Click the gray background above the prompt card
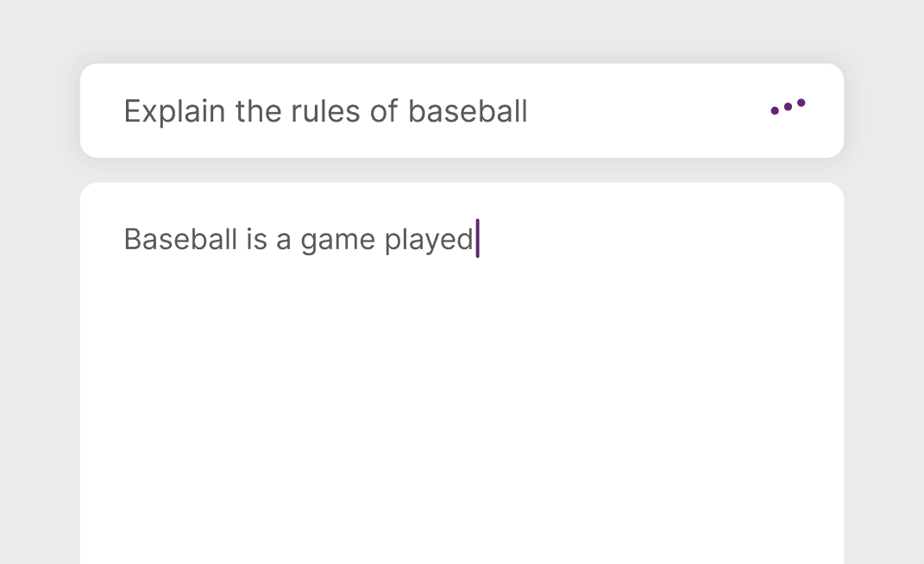 tap(462, 30)
